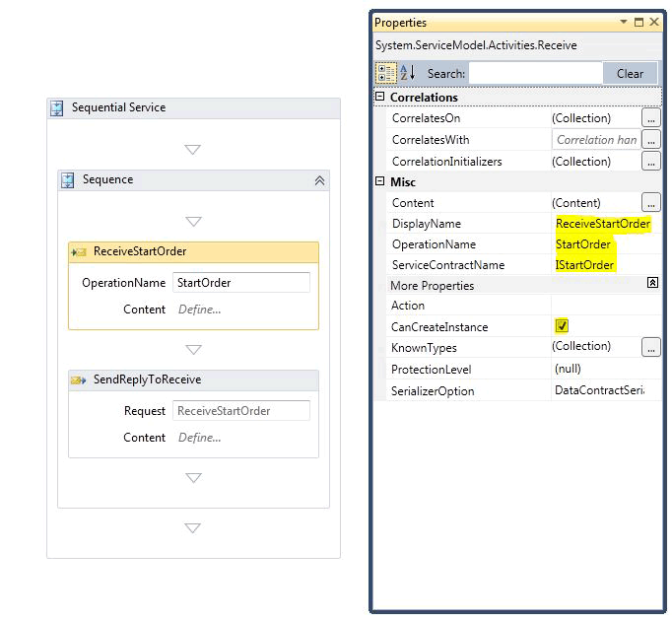Select the KnownTypes property label
The height and width of the screenshot is (621, 672).
click(x=424, y=348)
